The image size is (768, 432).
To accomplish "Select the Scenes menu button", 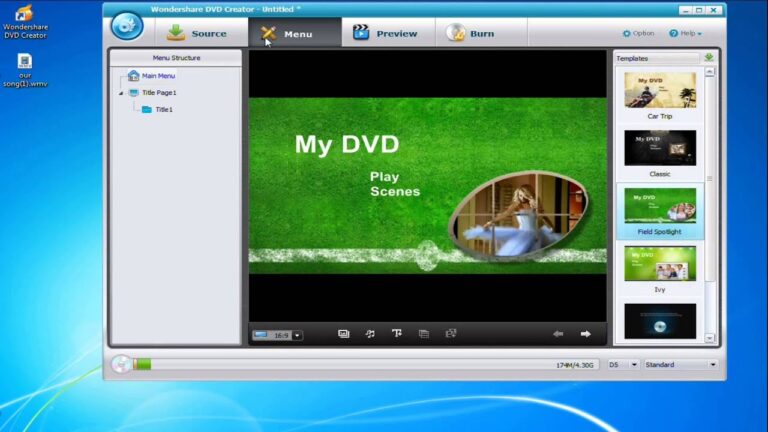I will tap(395, 191).
